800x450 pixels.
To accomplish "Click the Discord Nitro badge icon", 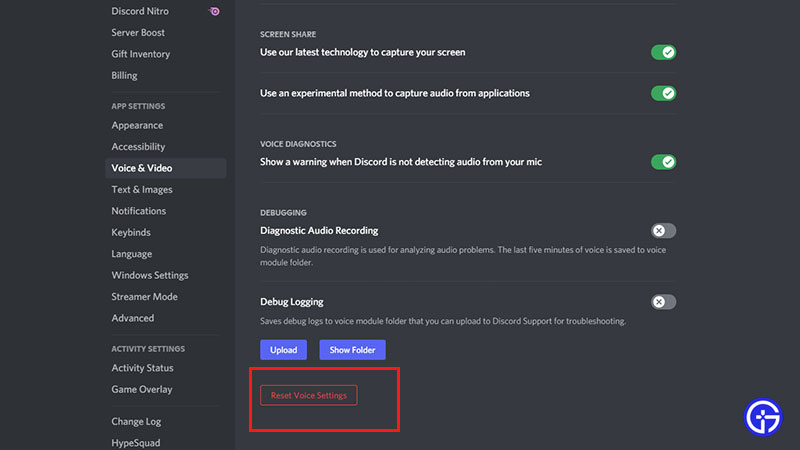I will (214, 11).
